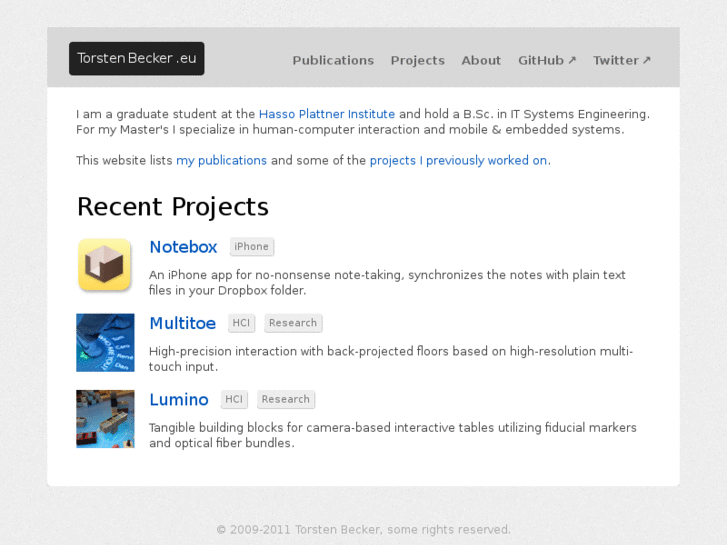
Task: Open 'projects I previously worked on' link
Action: (x=458, y=160)
